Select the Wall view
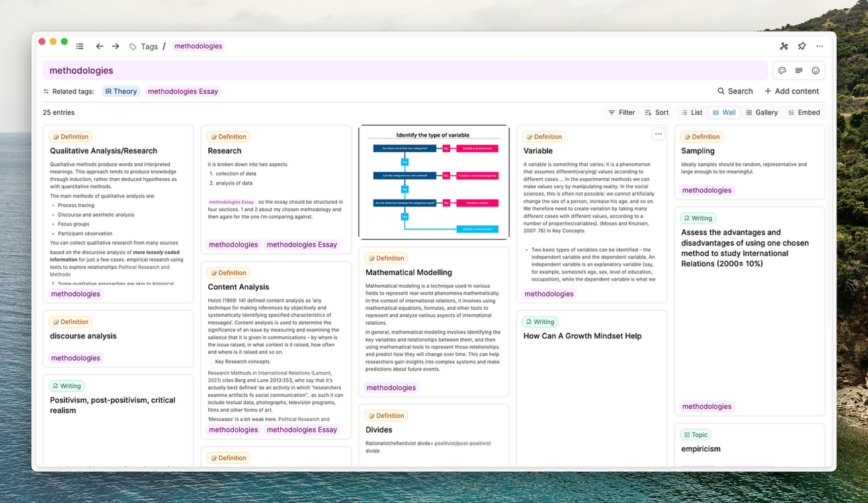The height and width of the screenshot is (503, 868). (x=724, y=113)
